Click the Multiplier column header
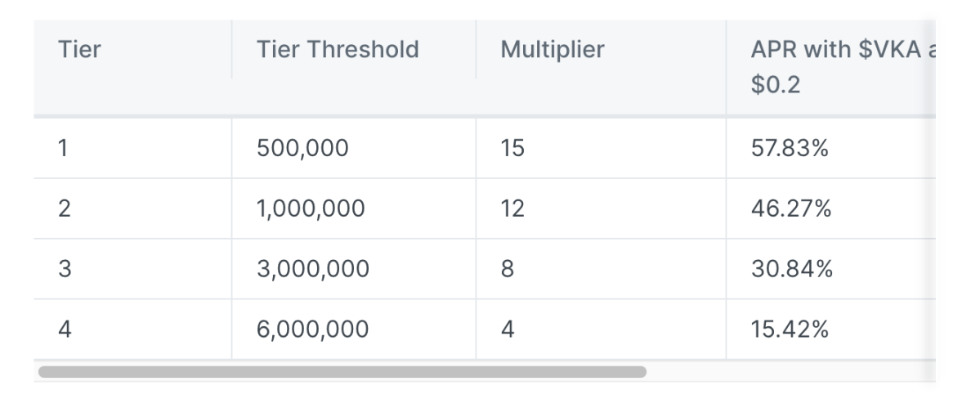Viewport: 980px width, 408px height. 553,50
